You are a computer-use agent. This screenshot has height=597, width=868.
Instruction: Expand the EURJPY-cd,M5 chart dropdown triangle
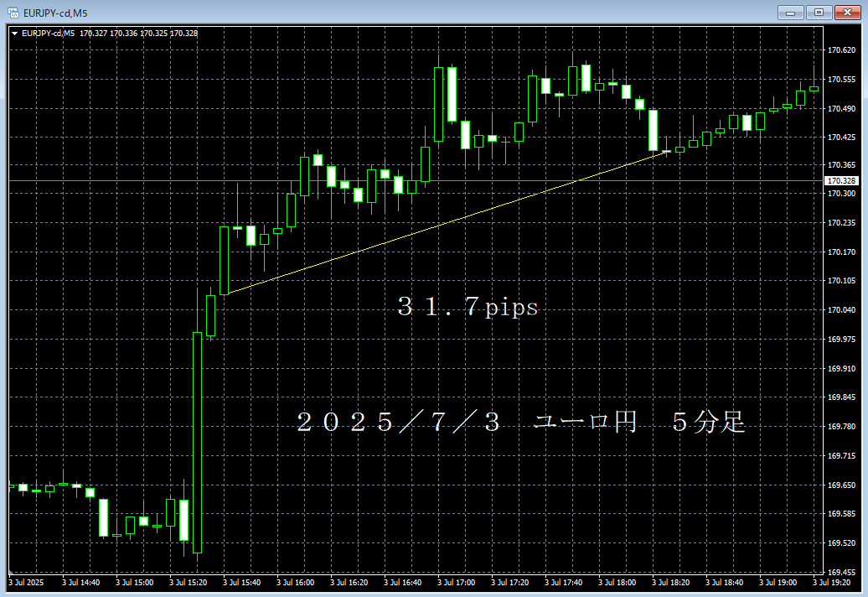tap(14, 34)
